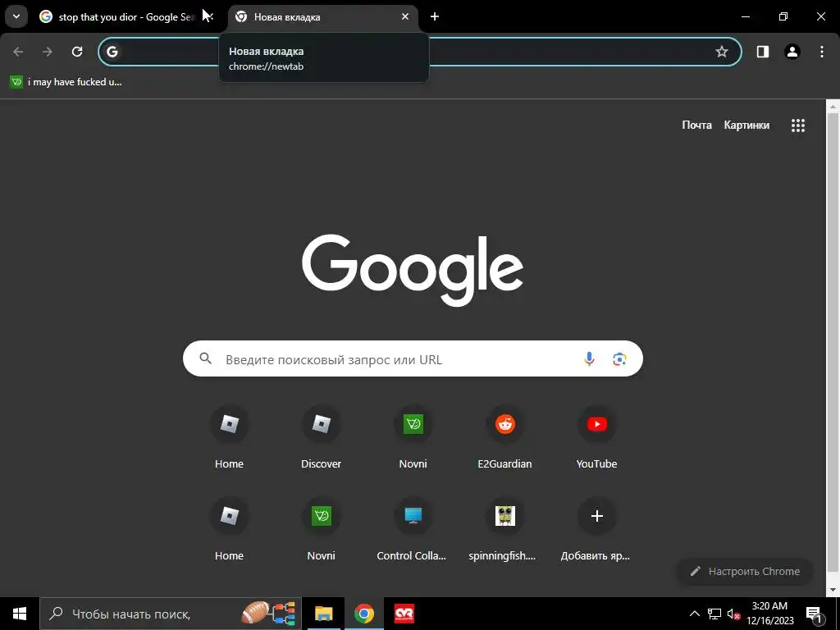Open the second-row Home shortcut
840x630 pixels.
(230, 529)
